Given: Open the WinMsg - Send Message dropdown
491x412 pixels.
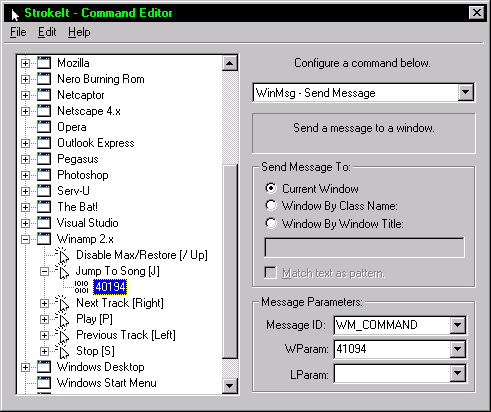Looking at the screenshot, I should pyautogui.click(x=465, y=92).
